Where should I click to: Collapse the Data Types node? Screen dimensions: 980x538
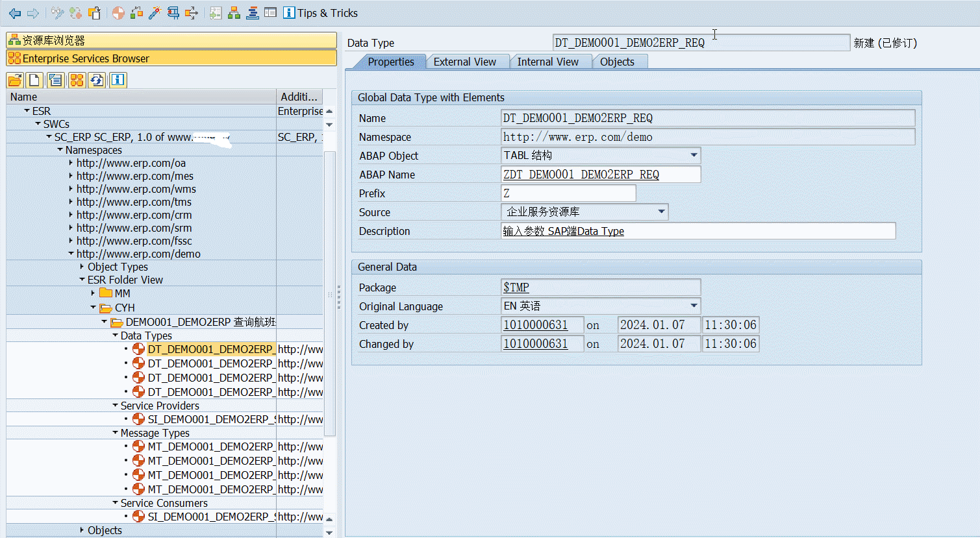(x=115, y=336)
